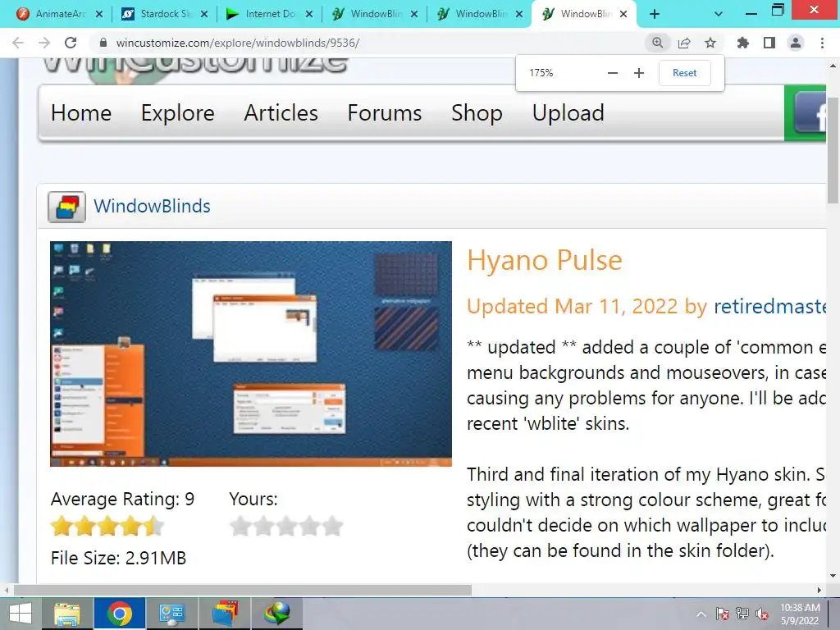Open the retiredmaster author link
840x630 pixels.
769,306
